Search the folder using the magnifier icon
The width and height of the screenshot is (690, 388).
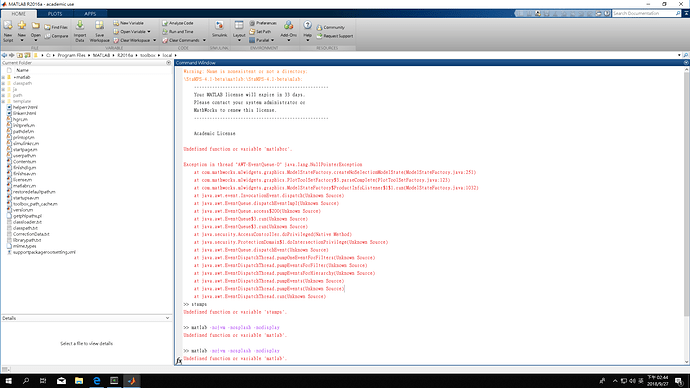[x=686, y=55]
